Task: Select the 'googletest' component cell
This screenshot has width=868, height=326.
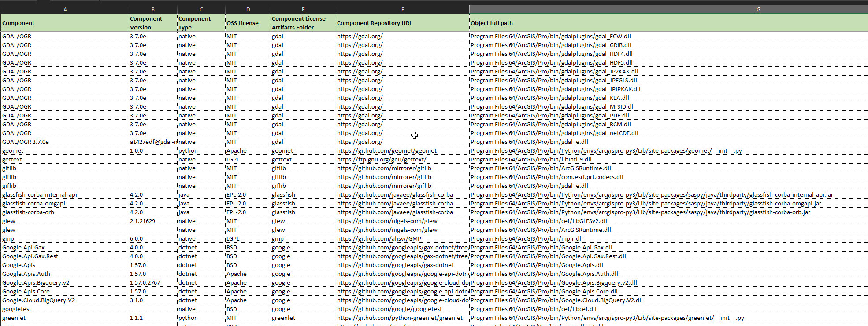Action: [65, 309]
